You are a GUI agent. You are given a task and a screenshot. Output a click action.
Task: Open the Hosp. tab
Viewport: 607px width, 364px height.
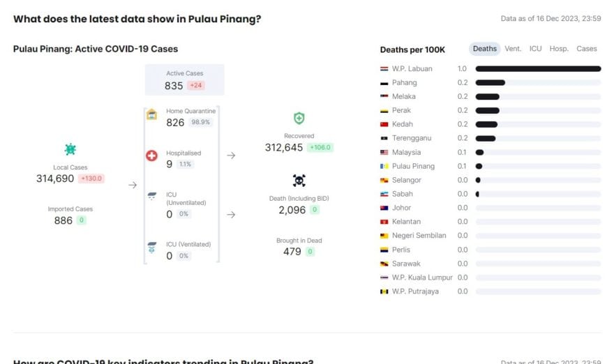pyautogui.click(x=559, y=49)
